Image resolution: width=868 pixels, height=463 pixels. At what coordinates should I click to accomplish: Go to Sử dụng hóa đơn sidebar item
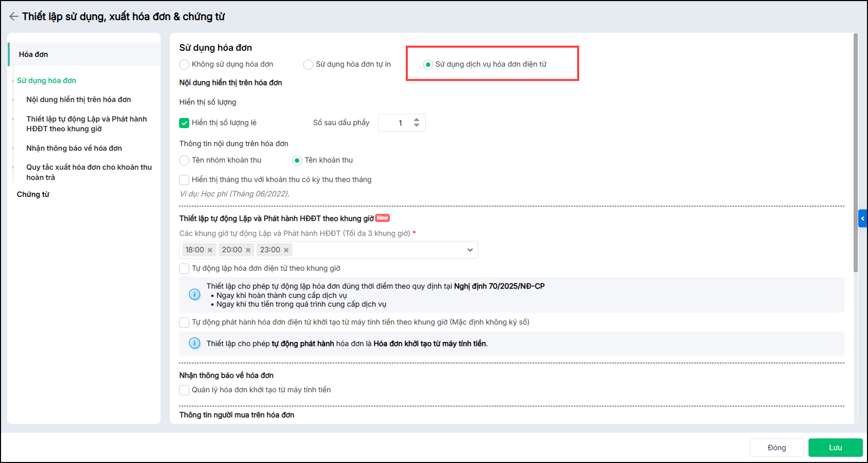47,80
